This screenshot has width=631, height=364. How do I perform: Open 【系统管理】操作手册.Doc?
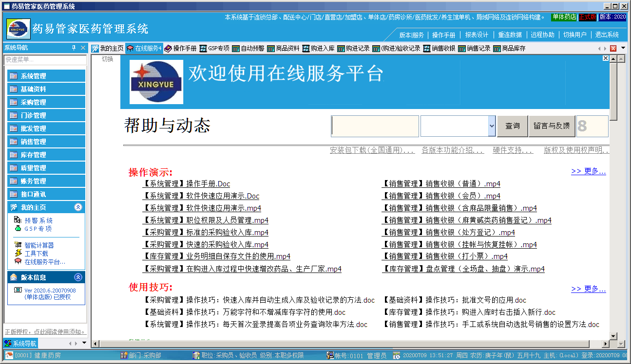point(186,184)
